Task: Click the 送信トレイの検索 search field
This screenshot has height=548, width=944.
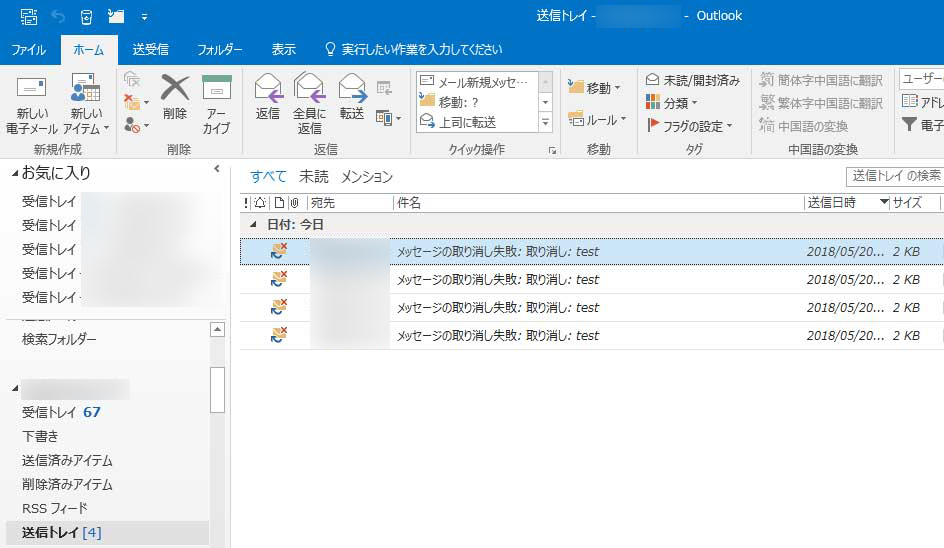Action: 894,176
